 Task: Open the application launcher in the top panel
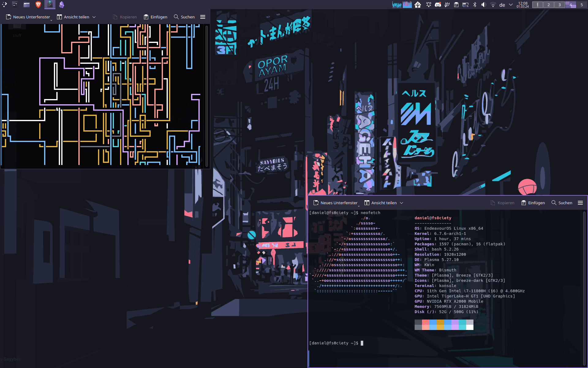[x=4, y=4]
